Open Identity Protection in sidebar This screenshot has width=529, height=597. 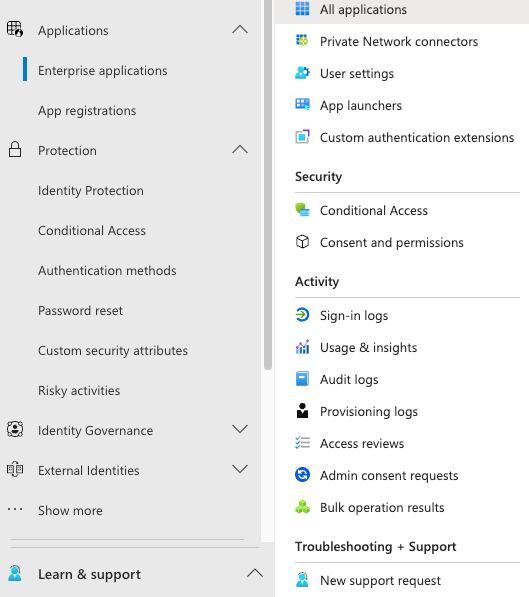[91, 190]
